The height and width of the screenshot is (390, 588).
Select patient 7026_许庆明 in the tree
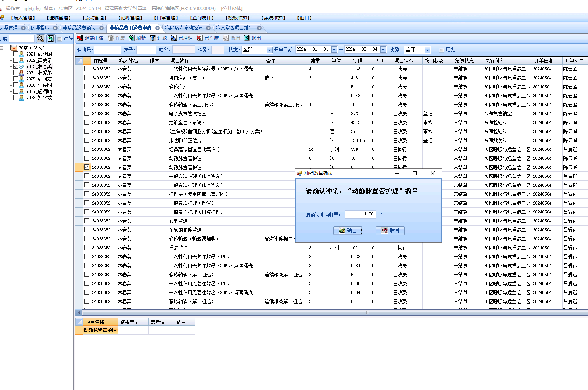point(39,85)
